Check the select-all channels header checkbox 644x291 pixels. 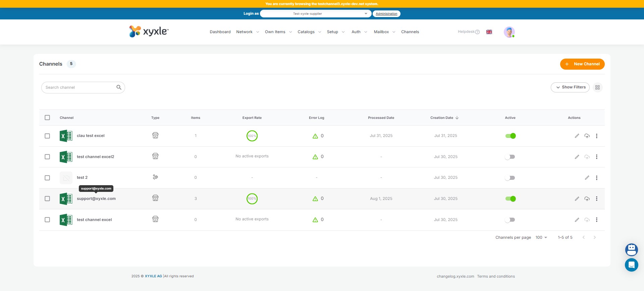click(47, 118)
